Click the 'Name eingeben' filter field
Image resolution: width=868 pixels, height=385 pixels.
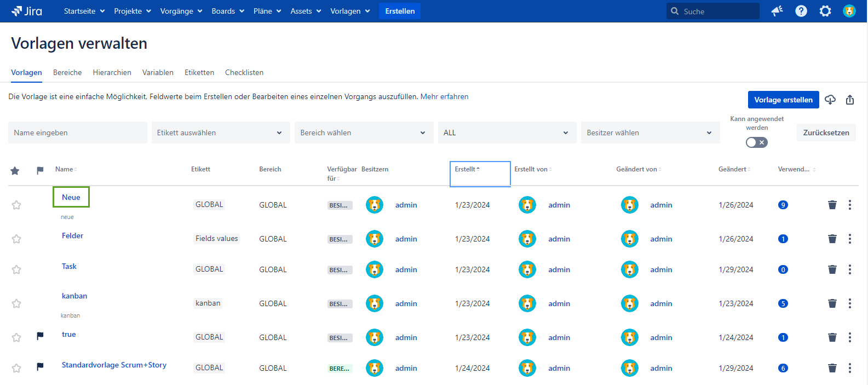click(77, 133)
